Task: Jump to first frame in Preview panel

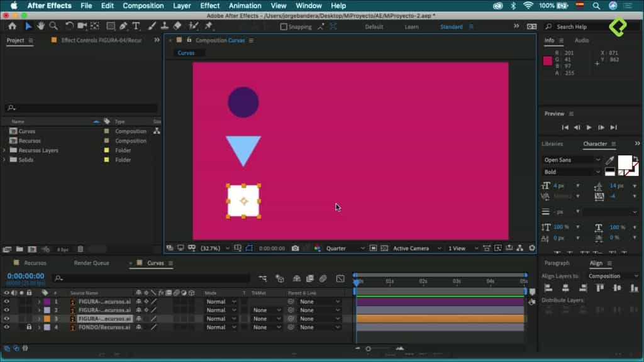Action: tap(565, 128)
